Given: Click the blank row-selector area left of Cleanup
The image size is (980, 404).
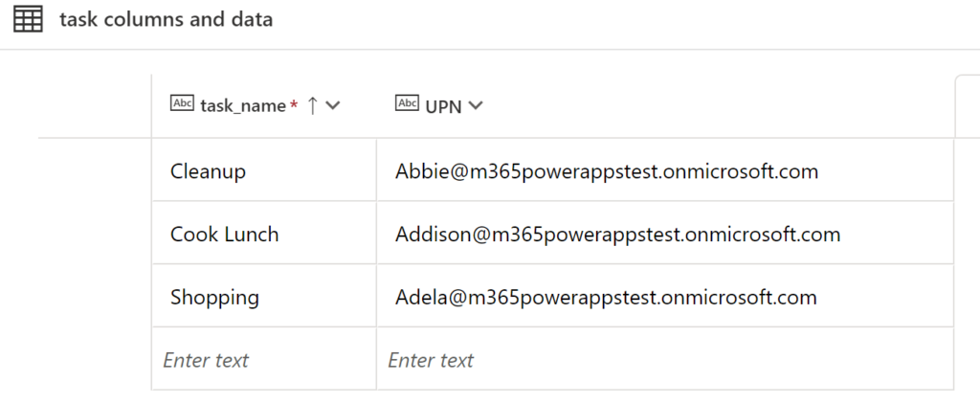Looking at the screenshot, I should point(95,171).
